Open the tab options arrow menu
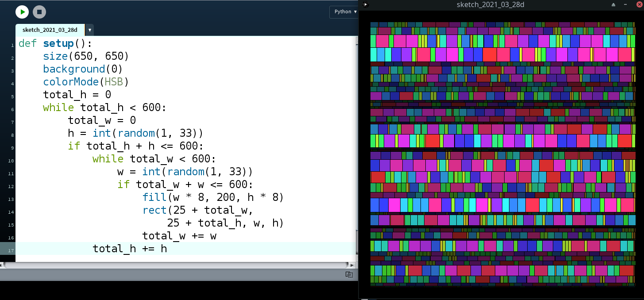Screen dimensions: 644x300 coord(90,30)
